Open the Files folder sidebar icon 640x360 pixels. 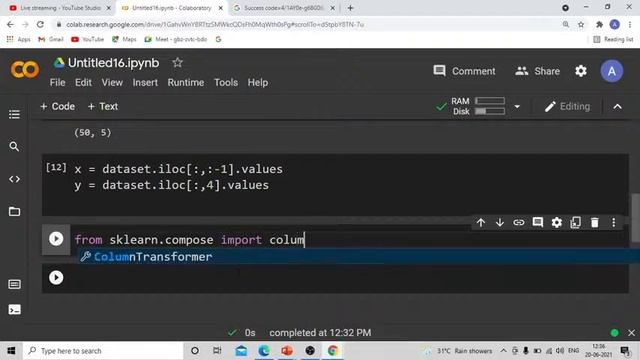click(x=14, y=211)
